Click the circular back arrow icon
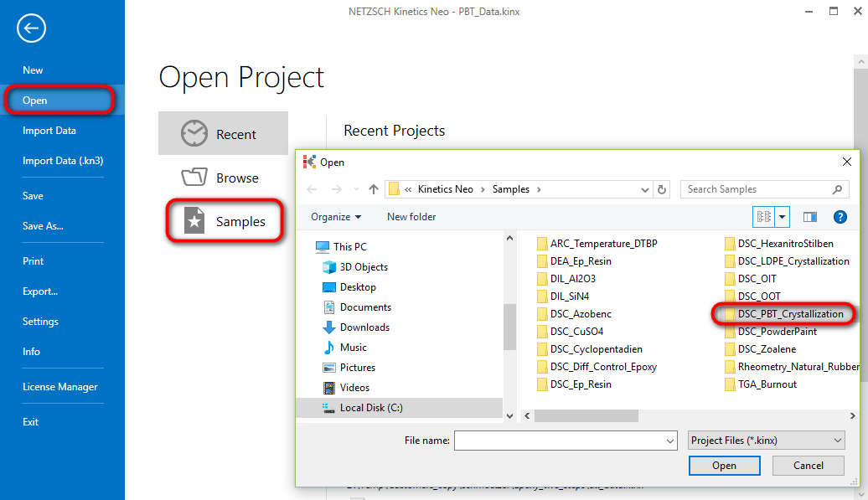This screenshot has height=500, width=868. 31,28
